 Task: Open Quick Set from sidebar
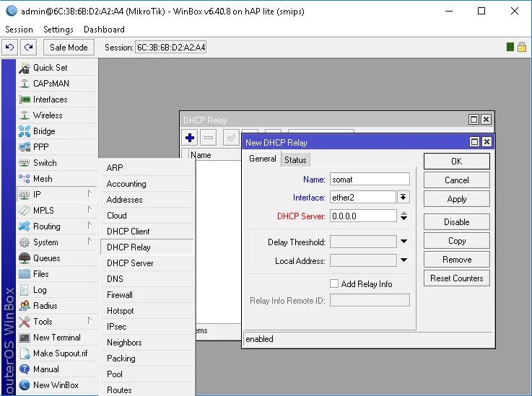(57, 68)
